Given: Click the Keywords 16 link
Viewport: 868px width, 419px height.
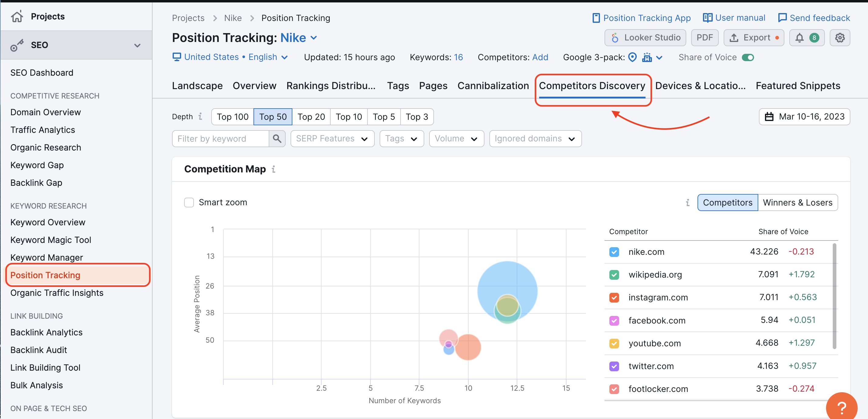Looking at the screenshot, I should pos(458,57).
